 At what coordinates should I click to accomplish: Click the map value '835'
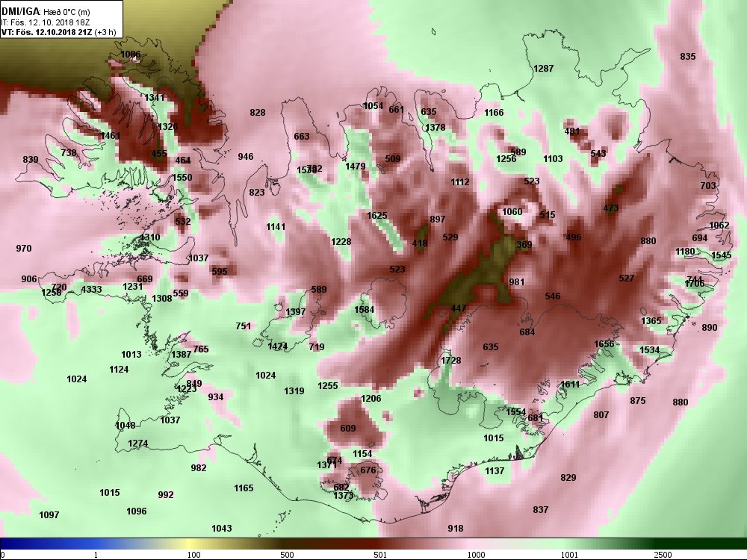point(687,57)
